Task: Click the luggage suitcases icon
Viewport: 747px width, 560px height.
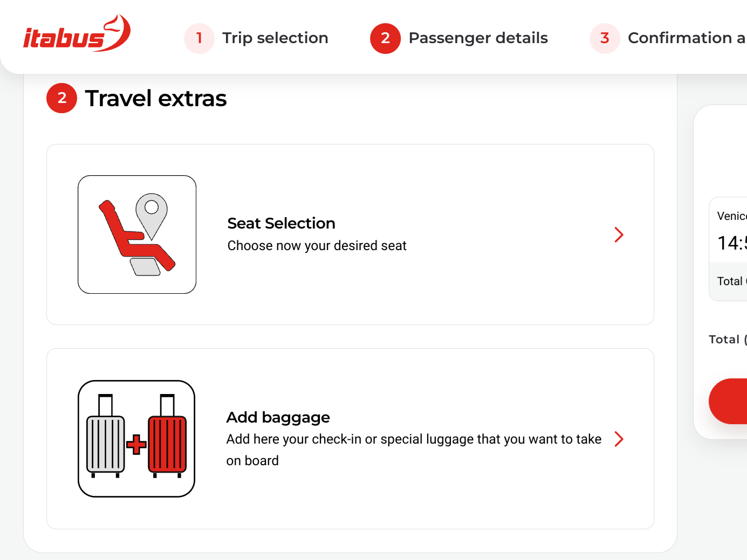Action: coord(136,439)
